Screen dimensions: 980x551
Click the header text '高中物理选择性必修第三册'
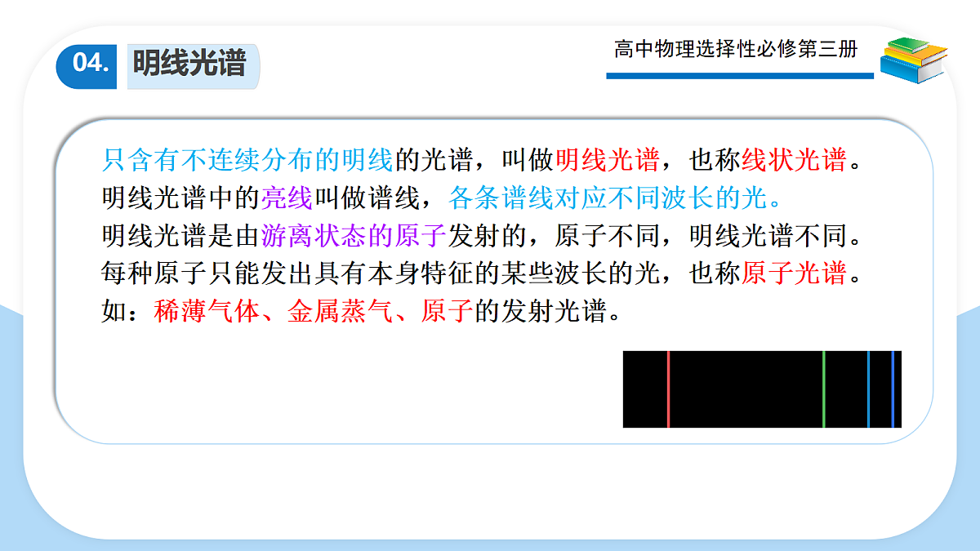tap(736, 49)
